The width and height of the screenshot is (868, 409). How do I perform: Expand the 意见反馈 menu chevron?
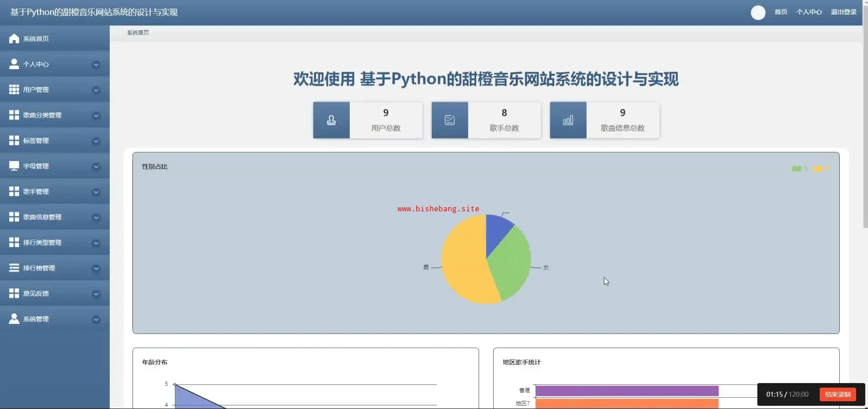[x=96, y=294]
